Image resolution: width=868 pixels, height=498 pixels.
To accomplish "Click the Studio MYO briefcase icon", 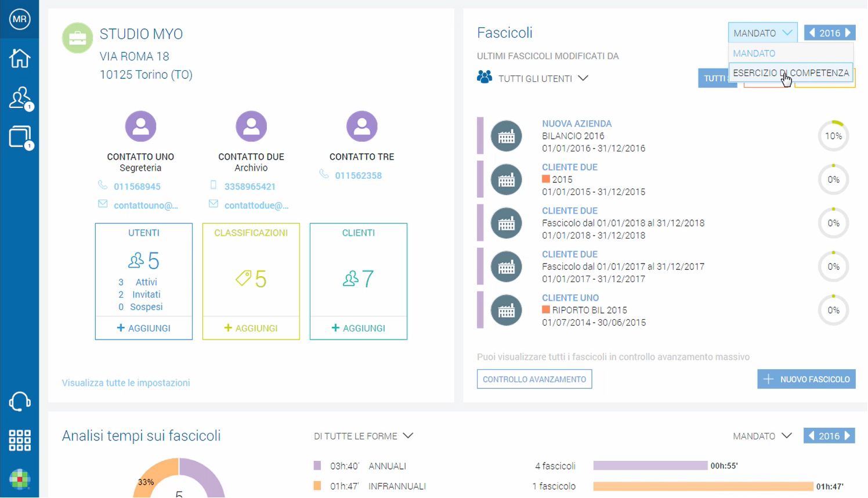I will (x=77, y=38).
